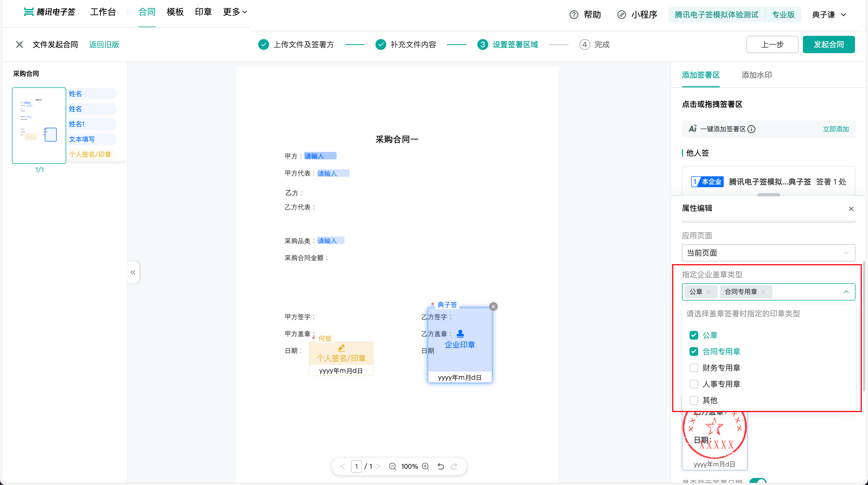Open the 合同 menu
Viewport: 868px width, 485px height.
pyautogui.click(x=147, y=12)
